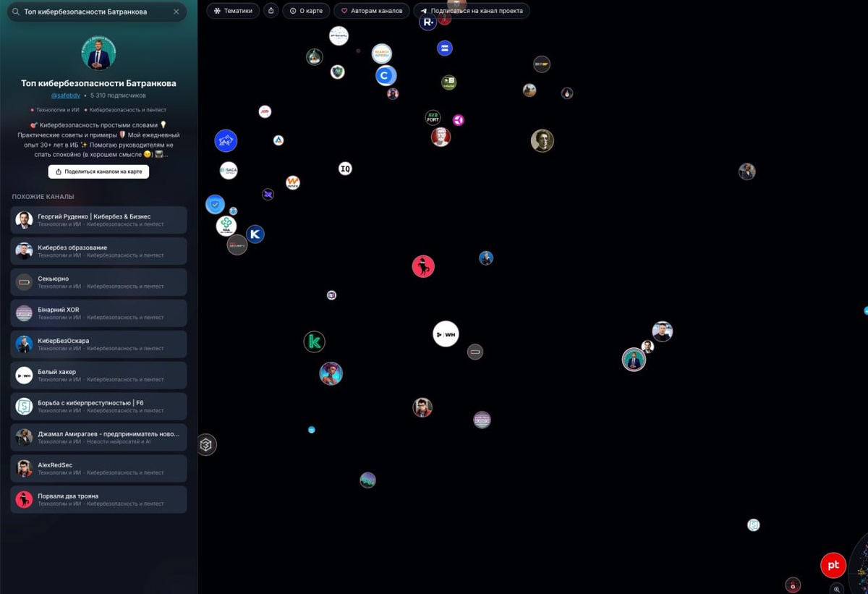
Task: Click the pink striped text node
Action: tap(482, 420)
